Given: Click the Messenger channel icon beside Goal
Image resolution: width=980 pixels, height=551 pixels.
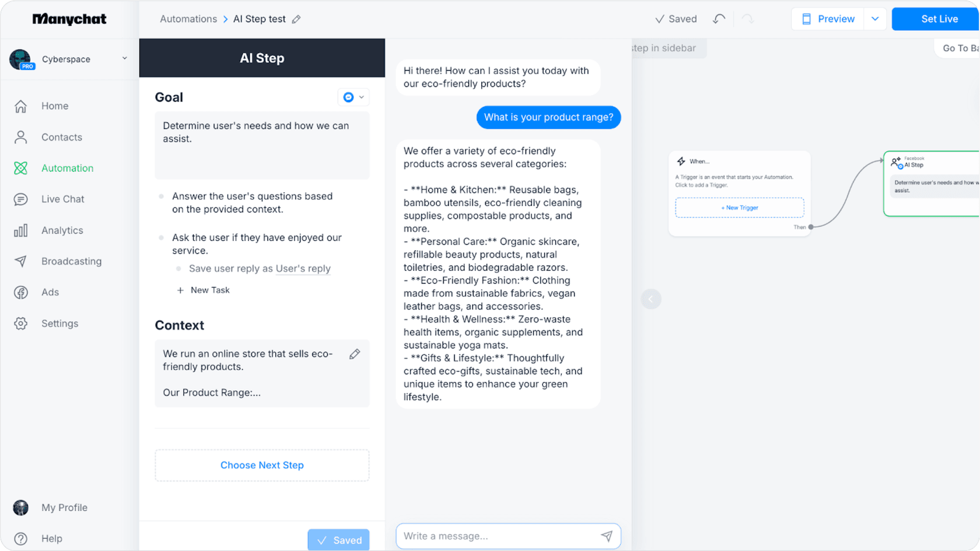Looking at the screenshot, I should pyautogui.click(x=349, y=97).
